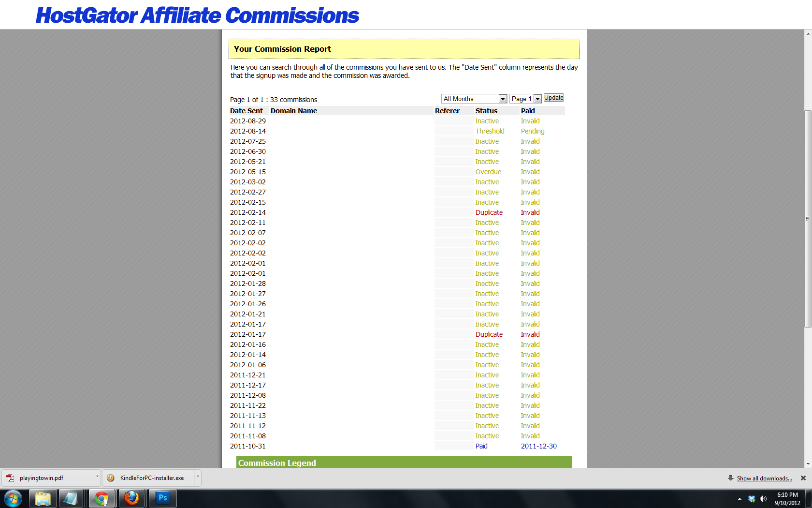Click the Threshold status text
The width and height of the screenshot is (812, 508).
point(490,131)
